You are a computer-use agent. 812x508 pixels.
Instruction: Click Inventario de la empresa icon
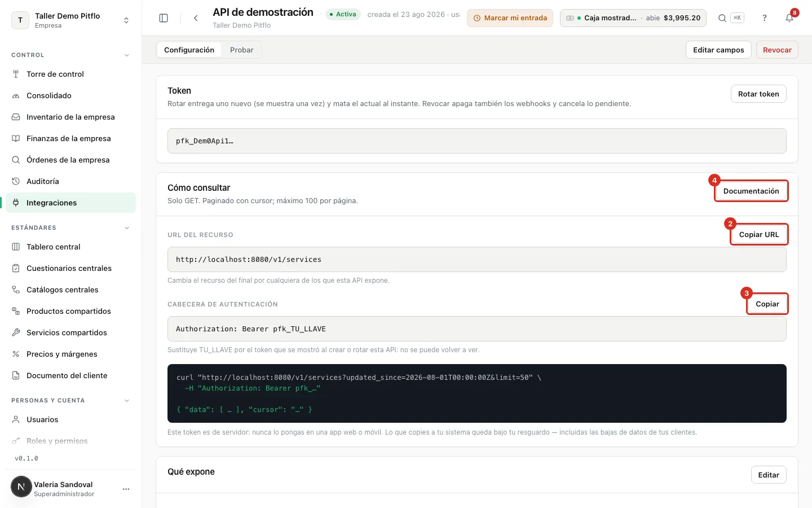click(x=16, y=117)
